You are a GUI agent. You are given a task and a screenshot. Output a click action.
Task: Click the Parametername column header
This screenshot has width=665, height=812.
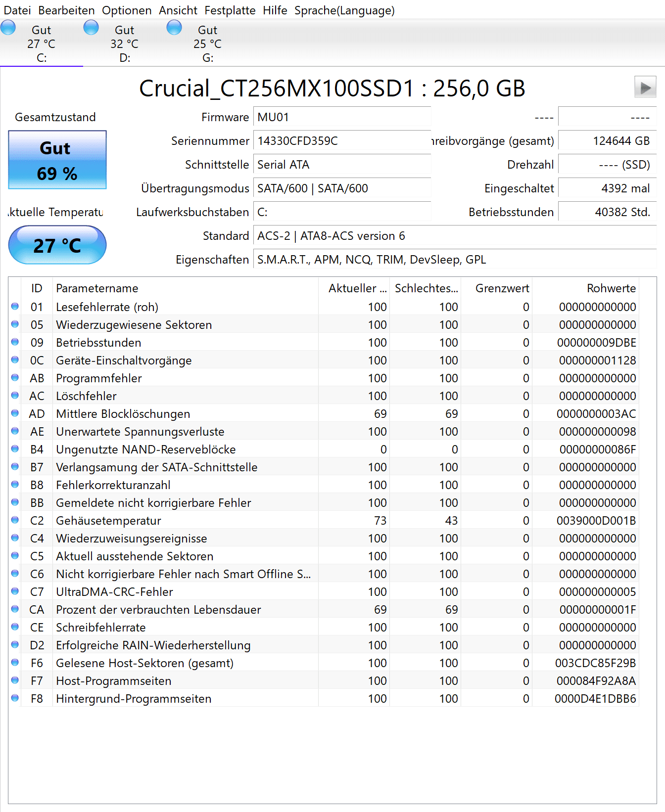(x=185, y=288)
